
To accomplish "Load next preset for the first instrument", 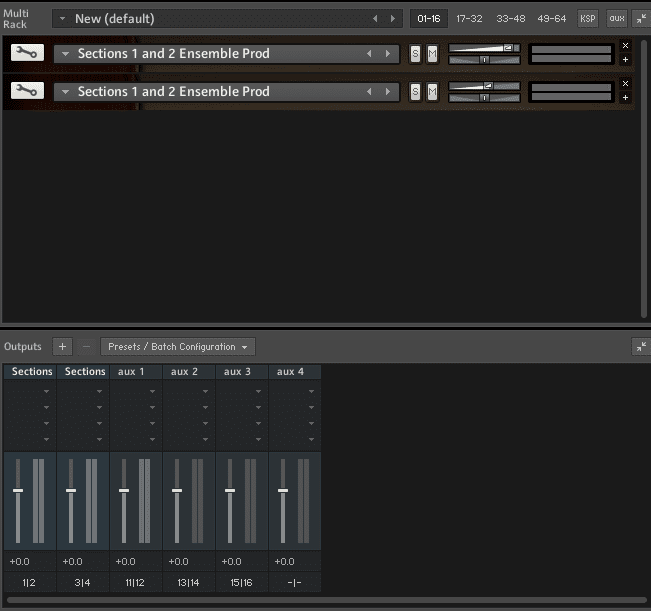I will point(389,54).
